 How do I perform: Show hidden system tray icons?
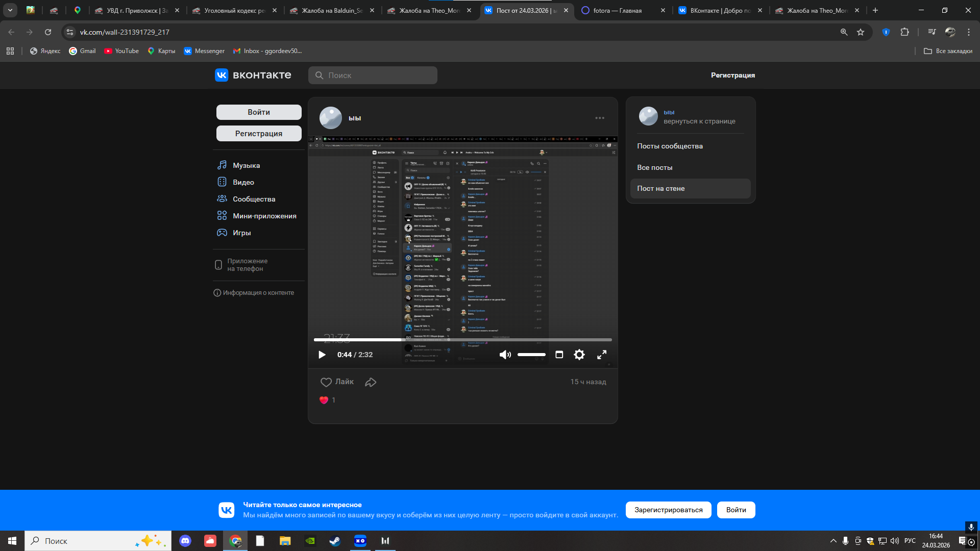click(x=833, y=541)
